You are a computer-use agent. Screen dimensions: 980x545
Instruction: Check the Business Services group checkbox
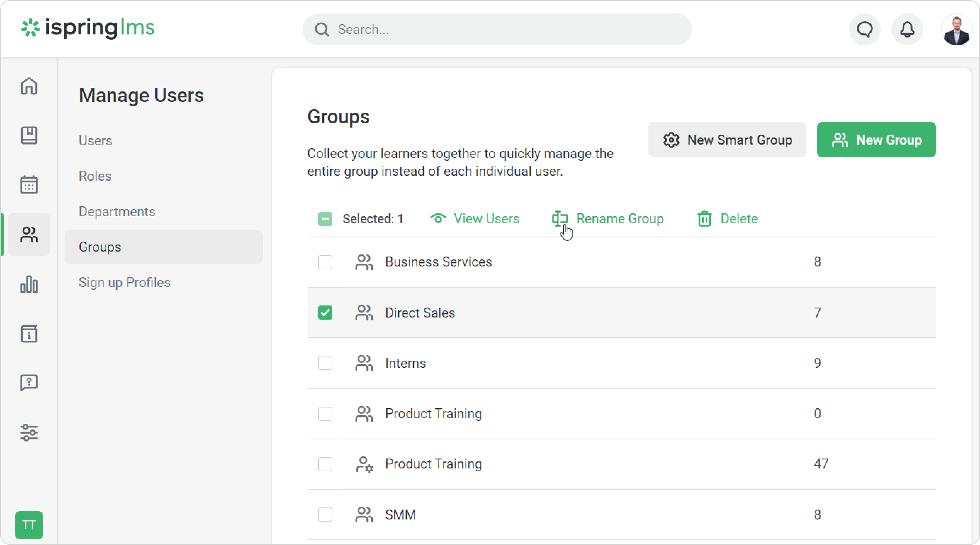(325, 262)
